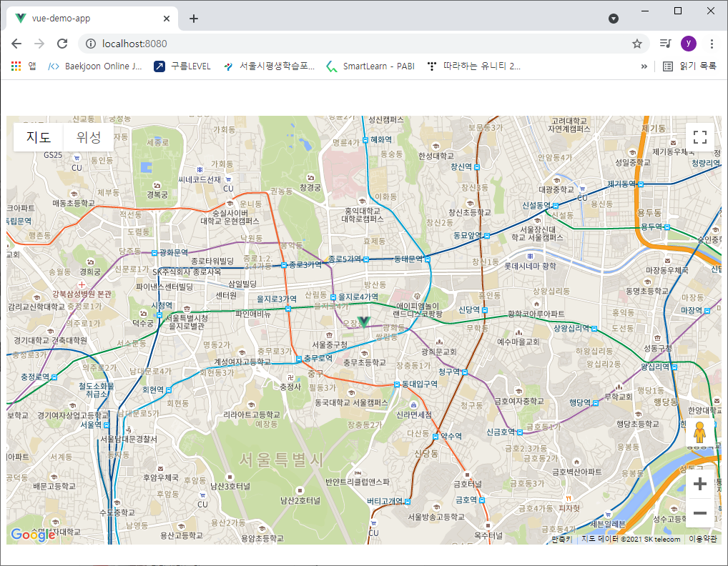Image resolution: width=728 pixels, height=566 pixels.
Task: Click the 경복궁 palace label
Action: coord(157,194)
